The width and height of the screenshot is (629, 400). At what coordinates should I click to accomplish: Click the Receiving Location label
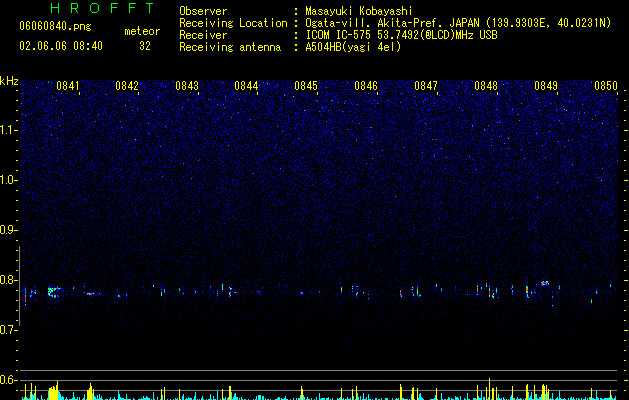point(233,23)
